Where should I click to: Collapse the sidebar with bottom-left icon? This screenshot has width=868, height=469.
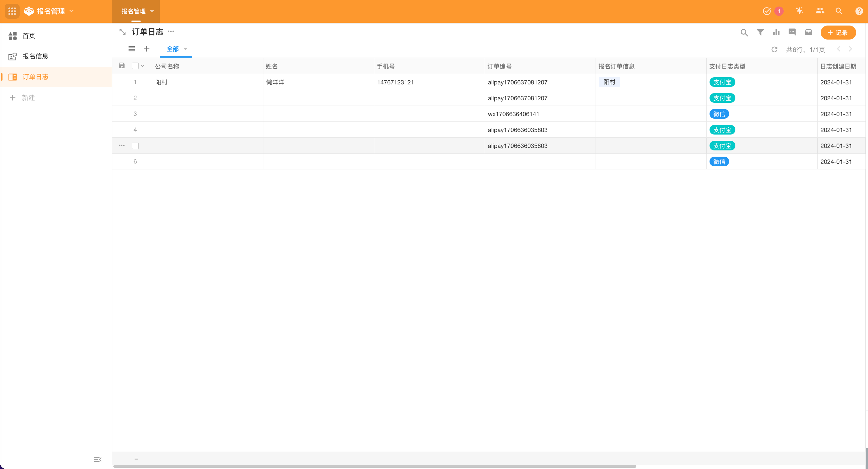pos(97,459)
